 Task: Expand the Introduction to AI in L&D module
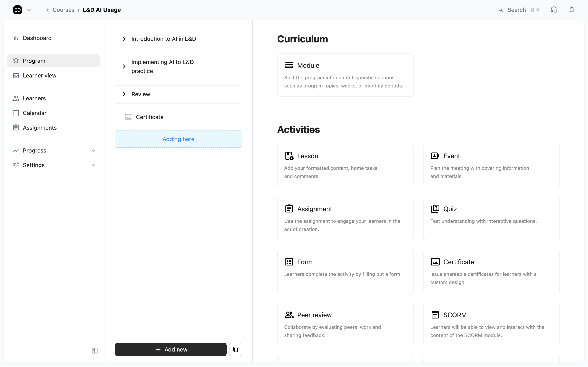(125, 39)
